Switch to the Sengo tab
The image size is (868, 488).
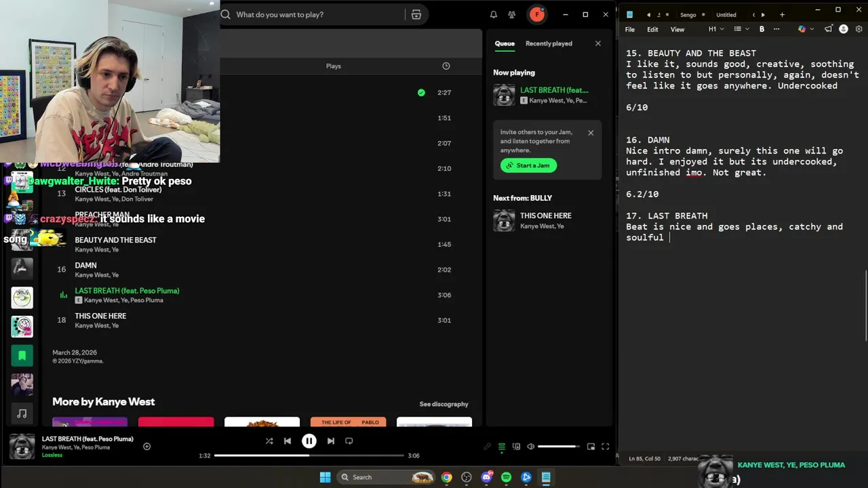point(688,15)
